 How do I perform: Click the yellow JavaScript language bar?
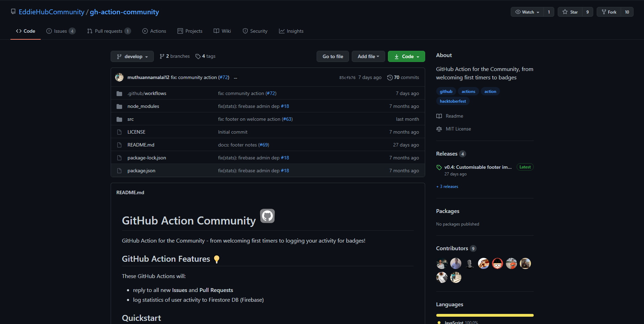484,315
